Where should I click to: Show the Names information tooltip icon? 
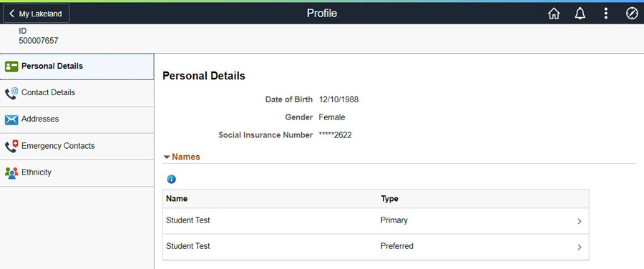pos(171,179)
